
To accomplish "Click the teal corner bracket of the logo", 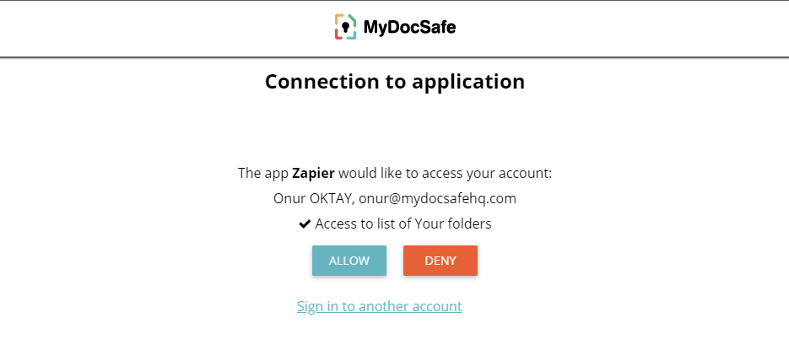I will tap(352, 36).
